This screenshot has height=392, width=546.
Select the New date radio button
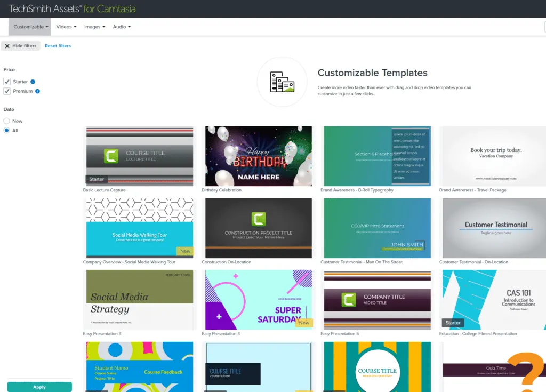(x=6, y=121)
